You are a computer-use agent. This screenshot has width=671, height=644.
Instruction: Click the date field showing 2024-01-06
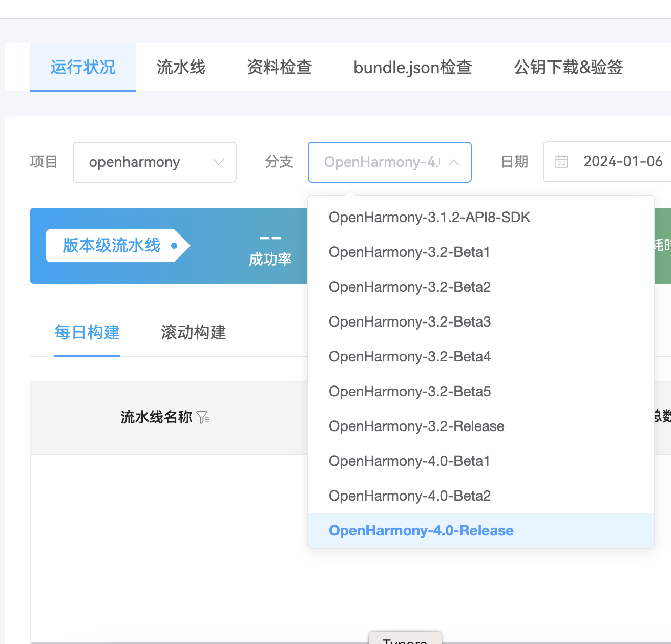[607, 162]
